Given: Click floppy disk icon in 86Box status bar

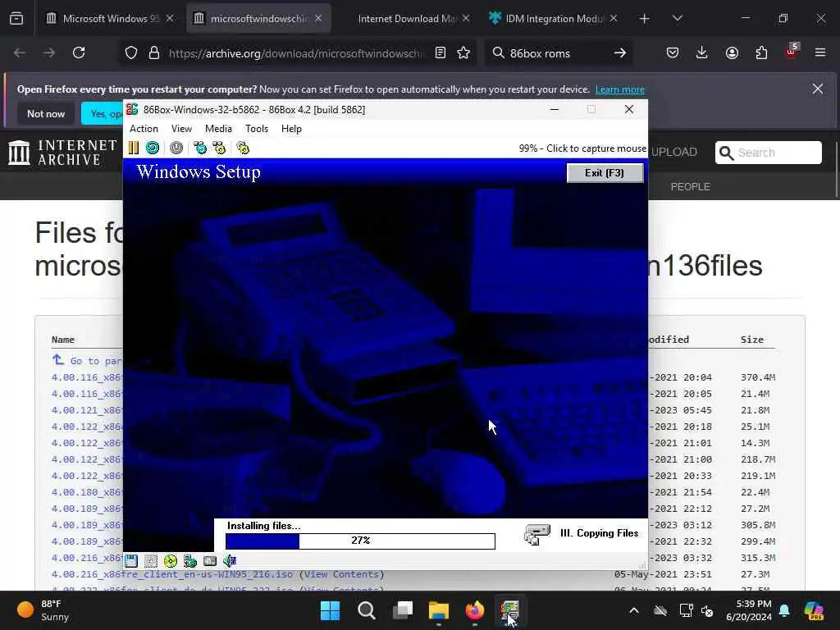Looking at the screenshot, I should point(131,561).
